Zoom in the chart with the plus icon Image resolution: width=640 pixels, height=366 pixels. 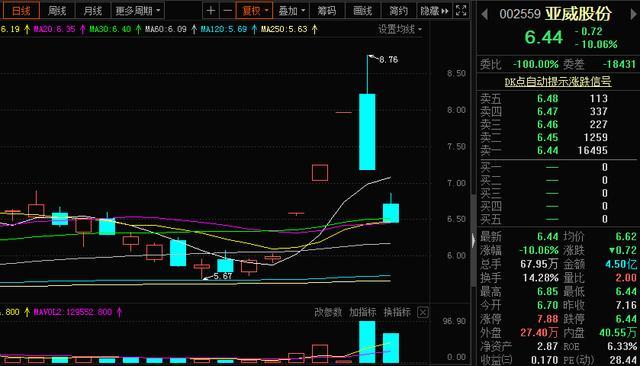pos(211,11)
